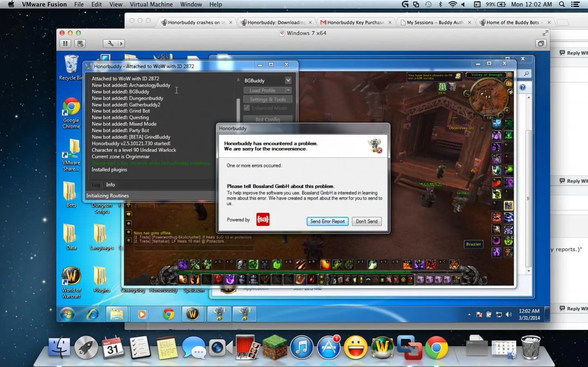Toggle the Enhanced Mode checkbox

[x=247, y=108]
